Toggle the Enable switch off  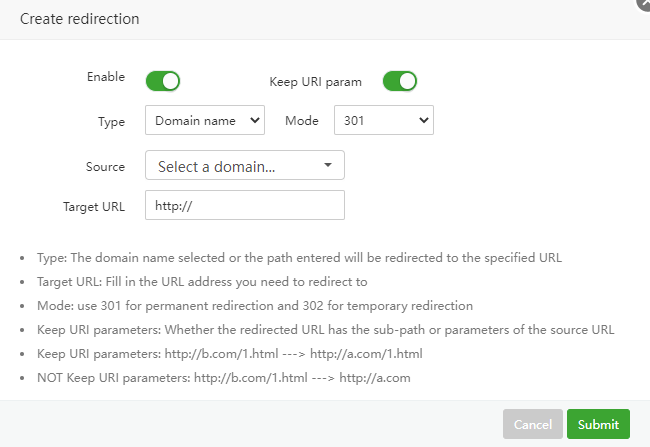click(x=162, y=81)
